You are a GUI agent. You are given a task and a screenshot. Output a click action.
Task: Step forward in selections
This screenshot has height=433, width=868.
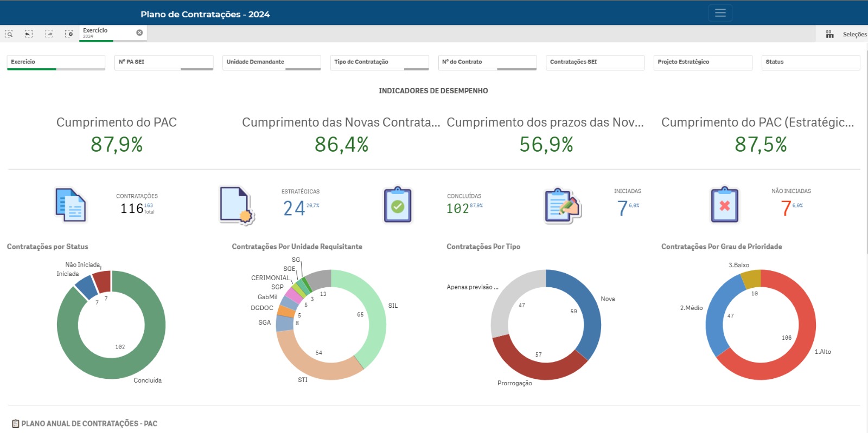49,34
